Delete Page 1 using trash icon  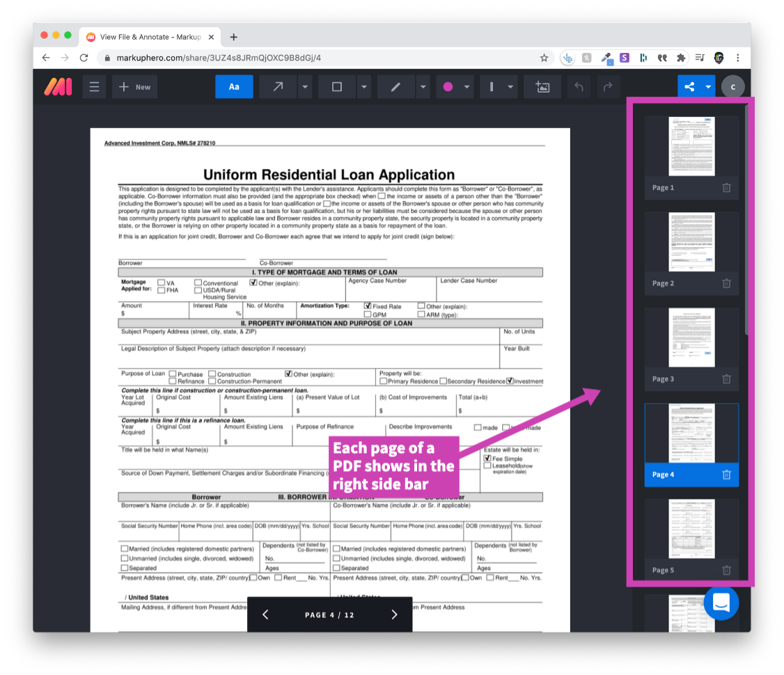coord(726,188)
